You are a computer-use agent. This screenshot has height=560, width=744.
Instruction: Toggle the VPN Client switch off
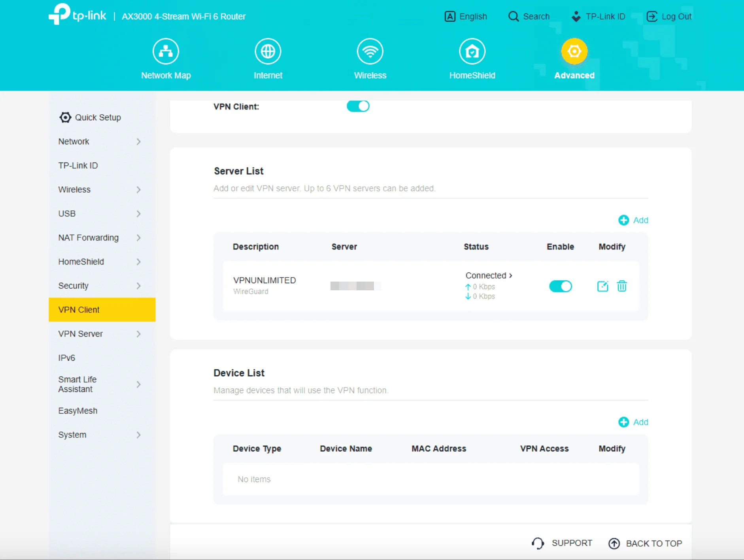pyautogui.click(x=358, y=106)
